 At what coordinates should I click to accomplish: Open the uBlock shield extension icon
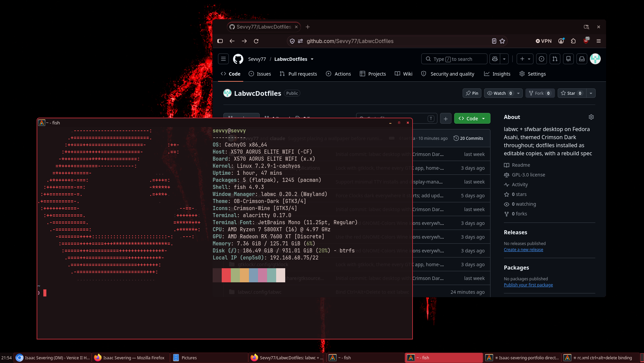tap(586, 41)
